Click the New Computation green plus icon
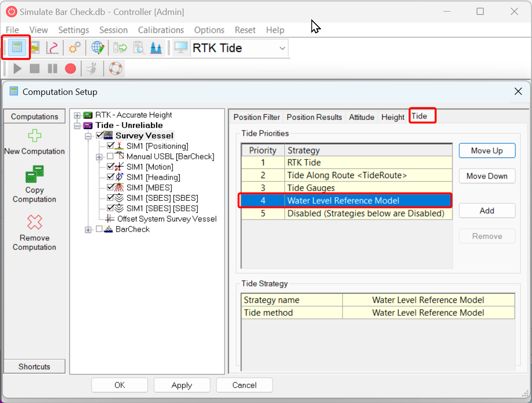The height and width of the screenshot is (403, 532). click(x=34, y=136)
